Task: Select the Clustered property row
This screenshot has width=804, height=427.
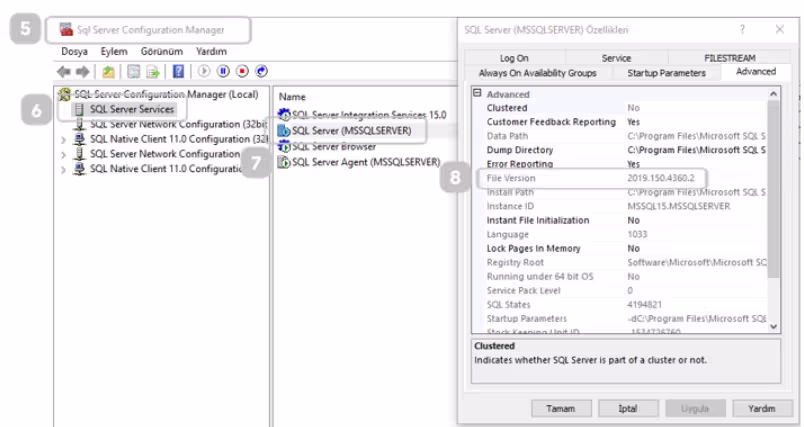Action: [x=626, y=108]
